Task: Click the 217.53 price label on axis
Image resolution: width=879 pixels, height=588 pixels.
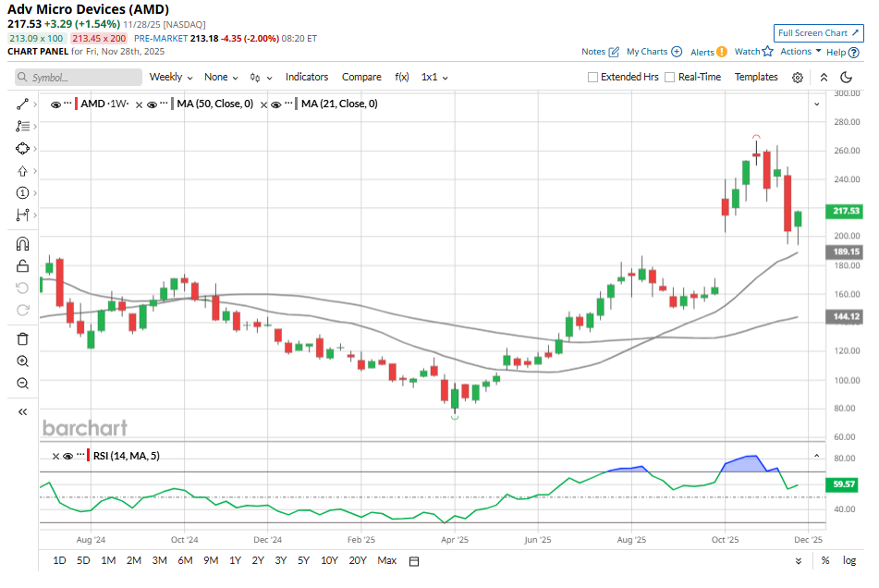Action: tap(845, 212)
